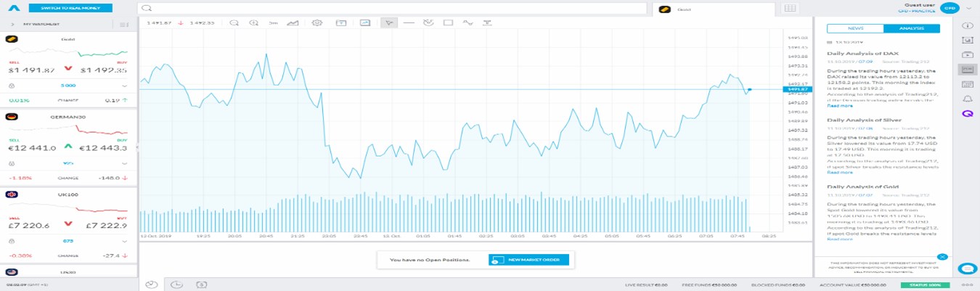Open the alerts bell icon
This screenshot has height=291, width=980.
click(x=967, y=99)
